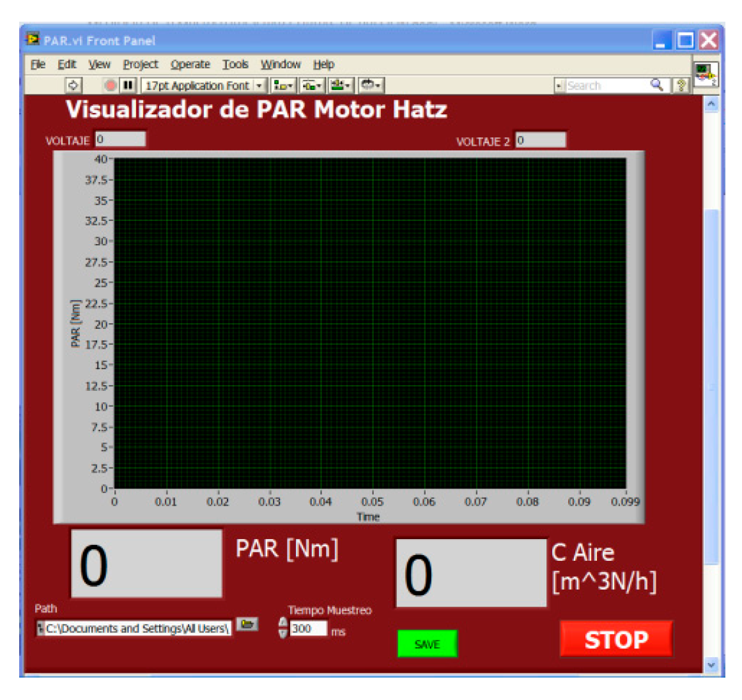Click the Path text field
Image resolution: width=742 pixels, height=700 pixels.
135,628
